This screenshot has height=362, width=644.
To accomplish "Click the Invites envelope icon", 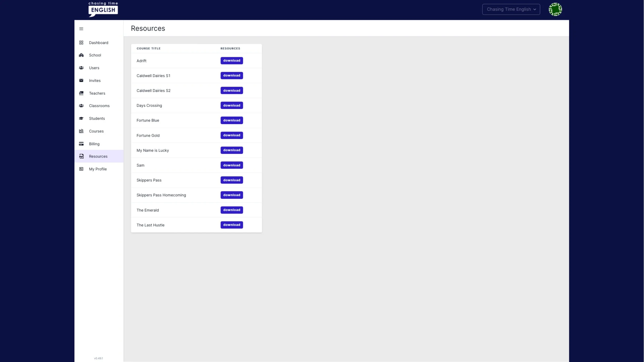I will (x=81, y=81).
